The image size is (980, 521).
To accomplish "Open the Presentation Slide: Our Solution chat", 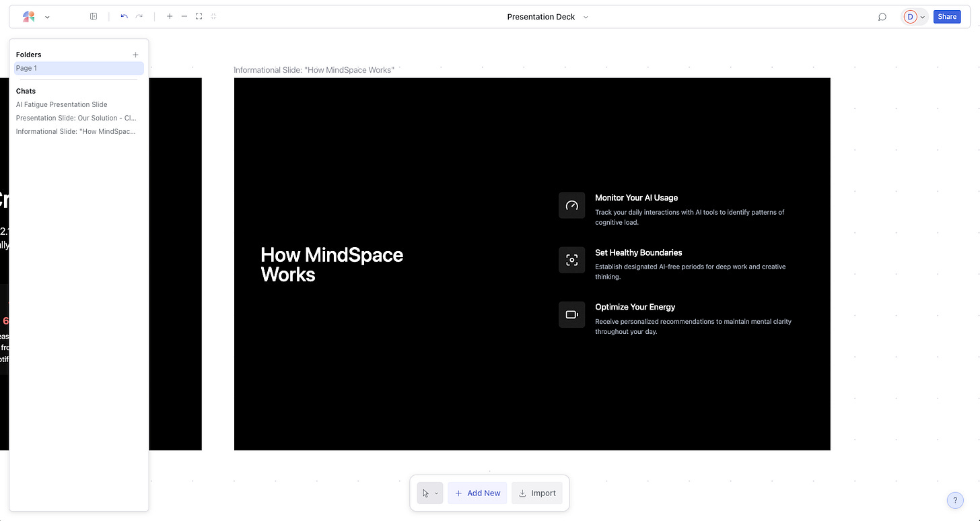I will [77, 118].
